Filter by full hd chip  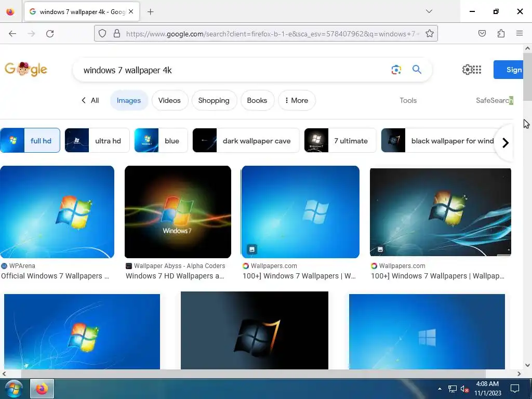pos(30,140)
